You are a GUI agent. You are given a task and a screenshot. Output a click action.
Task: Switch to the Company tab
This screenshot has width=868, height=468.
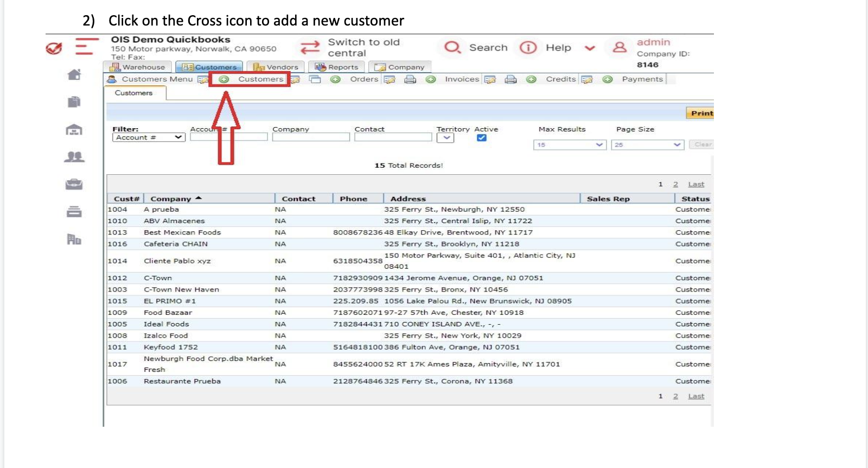(x=400, y=67)
